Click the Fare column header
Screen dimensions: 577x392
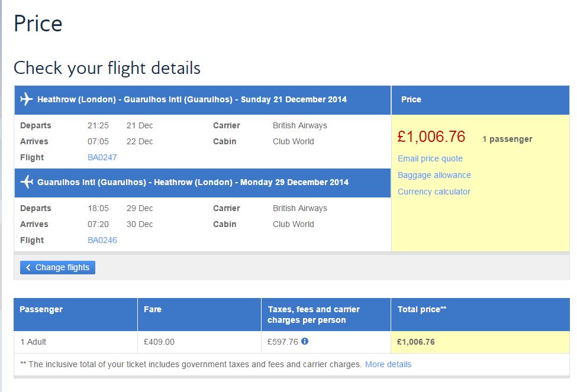click(x=153, y=309)
